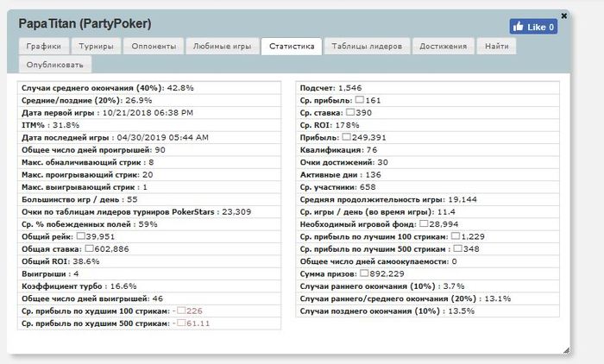Click the Случаи раннего окончания (10%) row
The image size is (604, 364).
(428, 286)
